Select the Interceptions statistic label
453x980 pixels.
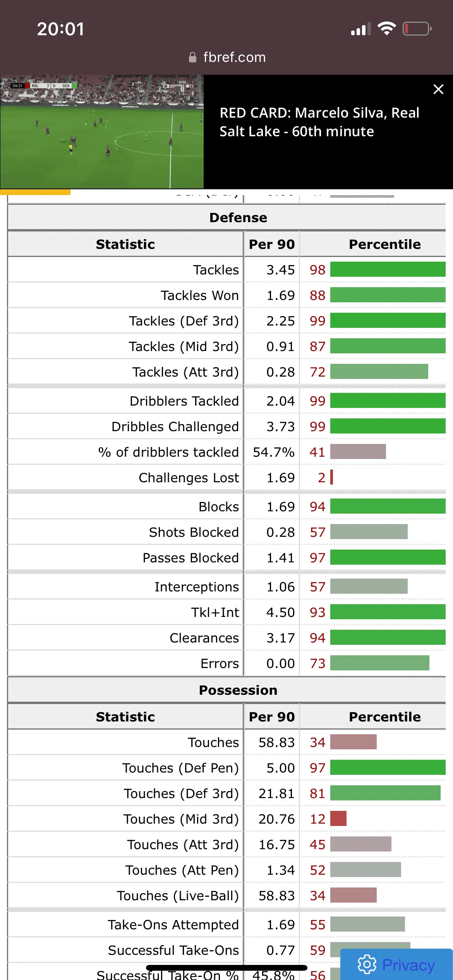[x=197, y=587]
